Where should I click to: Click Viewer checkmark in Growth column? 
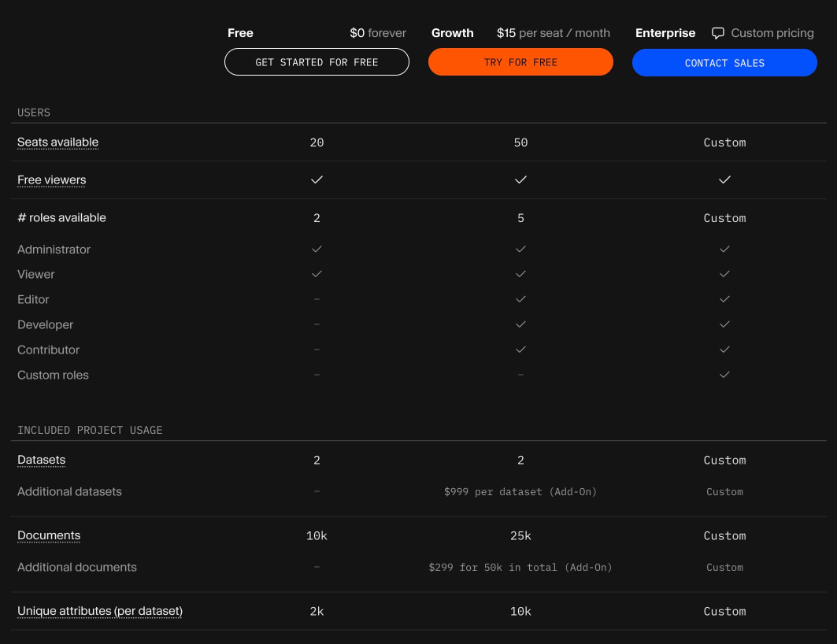coord(520,274)
